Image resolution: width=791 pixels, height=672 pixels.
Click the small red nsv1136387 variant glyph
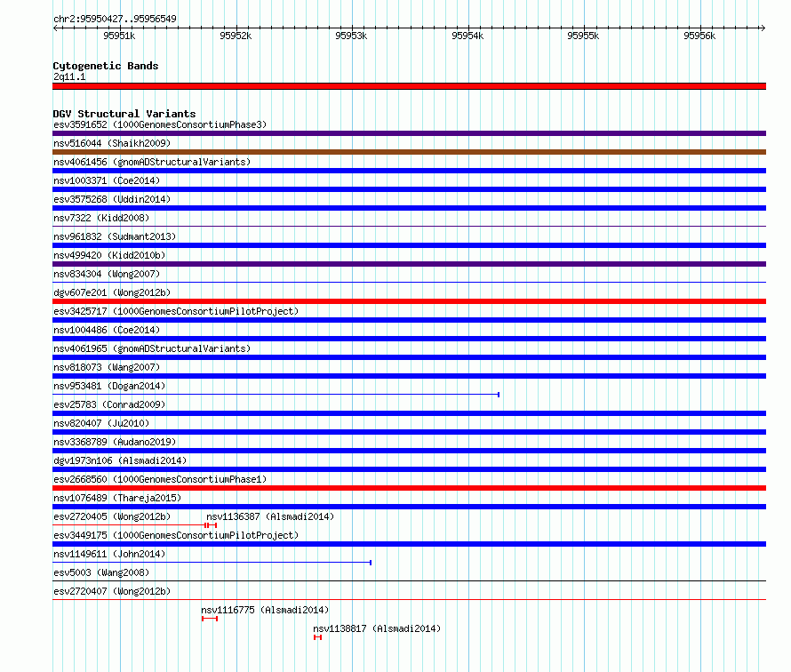coord(212,525)
